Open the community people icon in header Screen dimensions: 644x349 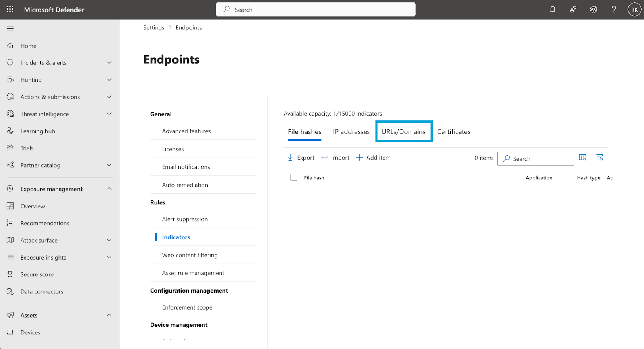point(573,9)
